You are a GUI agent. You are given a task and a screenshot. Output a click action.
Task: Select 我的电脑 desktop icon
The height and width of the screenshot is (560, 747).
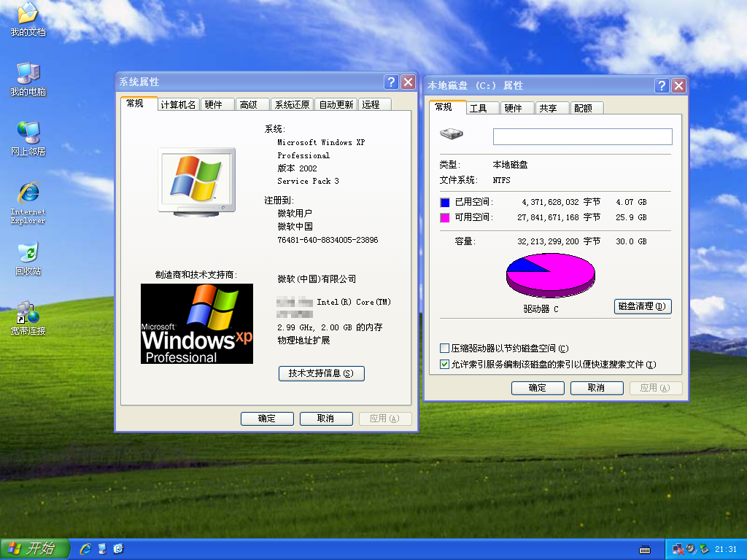click(28, 79)
